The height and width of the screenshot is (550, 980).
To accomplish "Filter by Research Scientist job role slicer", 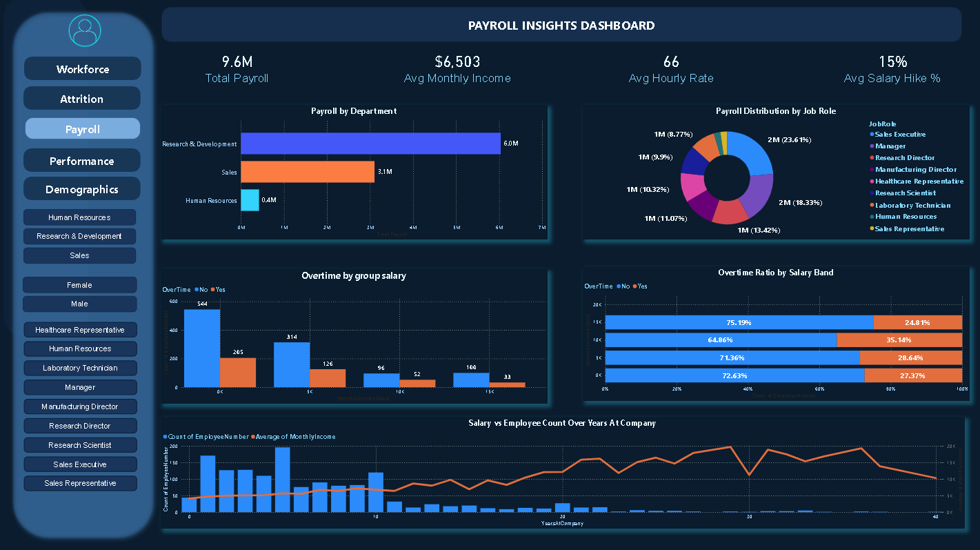I will (80, 445).
